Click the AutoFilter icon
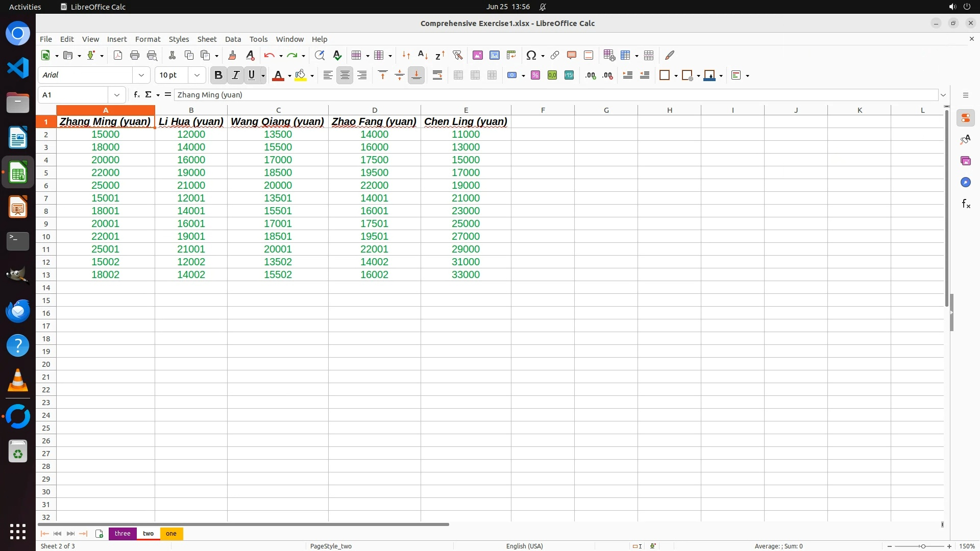The height and width of the screenshot is (551, 980). pos(457,55)
